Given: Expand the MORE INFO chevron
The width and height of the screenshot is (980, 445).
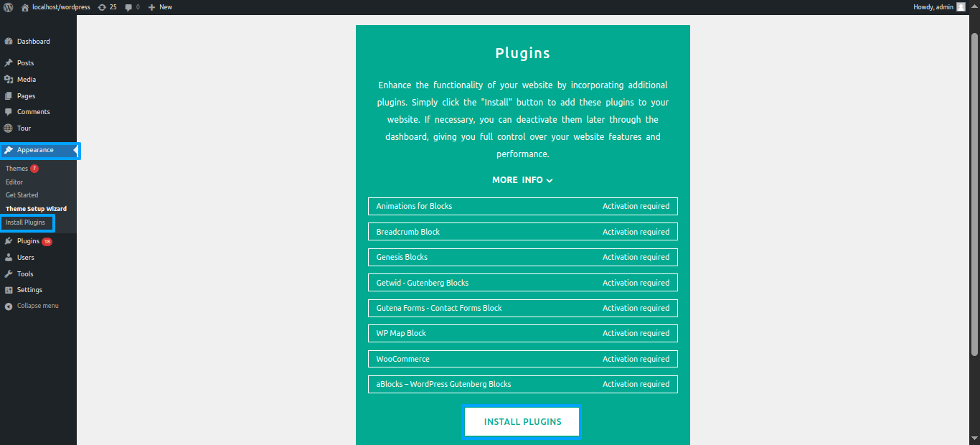Looking at the screenshot, I should pos(550,180).
